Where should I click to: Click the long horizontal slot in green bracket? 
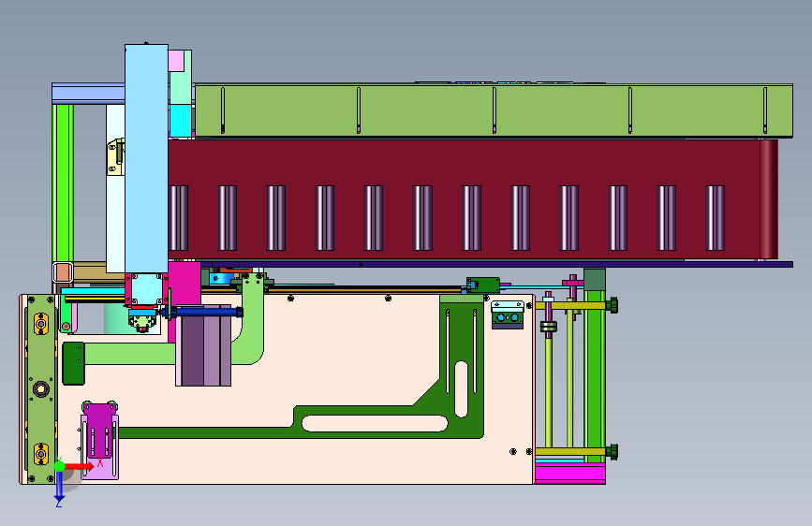[x=375, y=423]
